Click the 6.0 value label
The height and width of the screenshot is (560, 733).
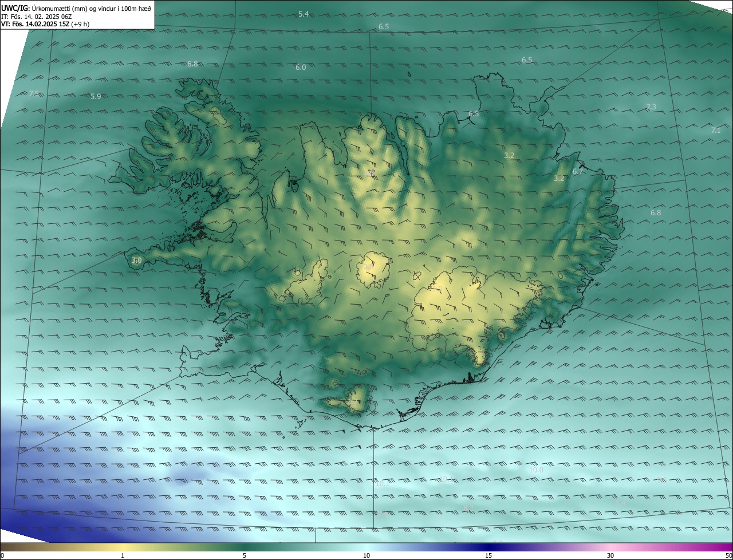click(301, 67)
